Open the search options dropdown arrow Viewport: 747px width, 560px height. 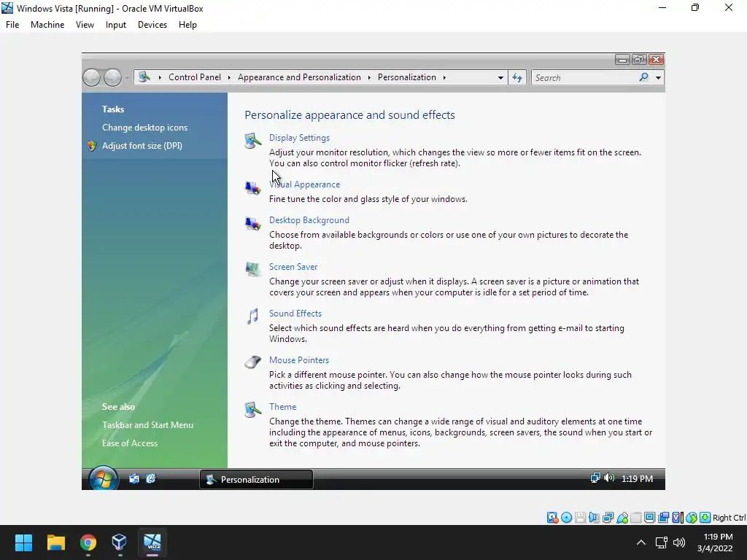[x=659, y=77]
